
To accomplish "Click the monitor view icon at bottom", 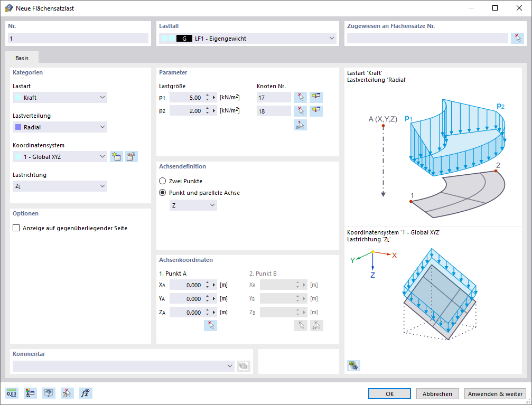I will (49, 393).
